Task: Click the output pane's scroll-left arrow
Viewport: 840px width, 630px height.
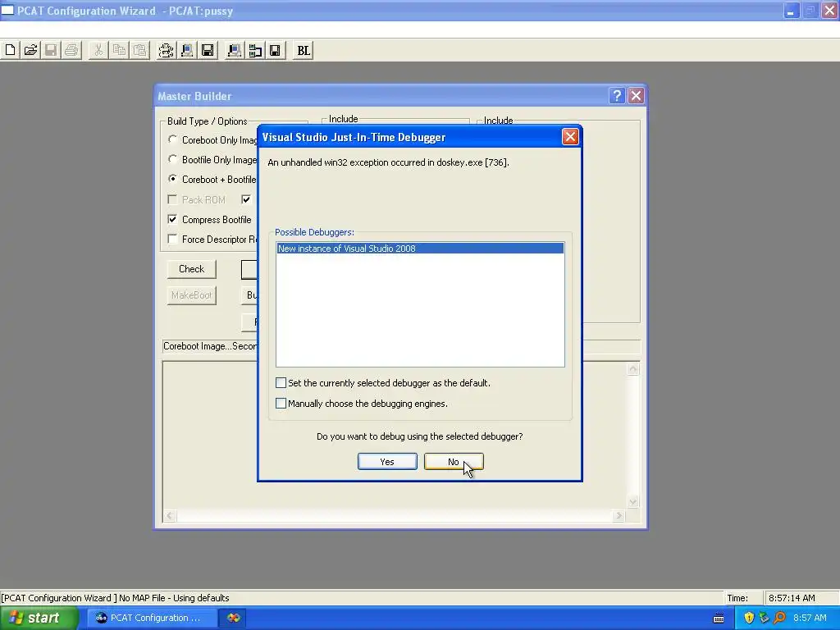Action: pos(170,516)
